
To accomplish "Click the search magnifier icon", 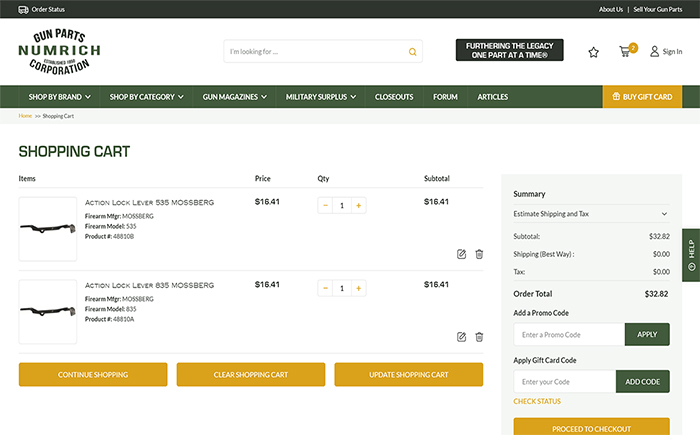I will pos(412,52).
